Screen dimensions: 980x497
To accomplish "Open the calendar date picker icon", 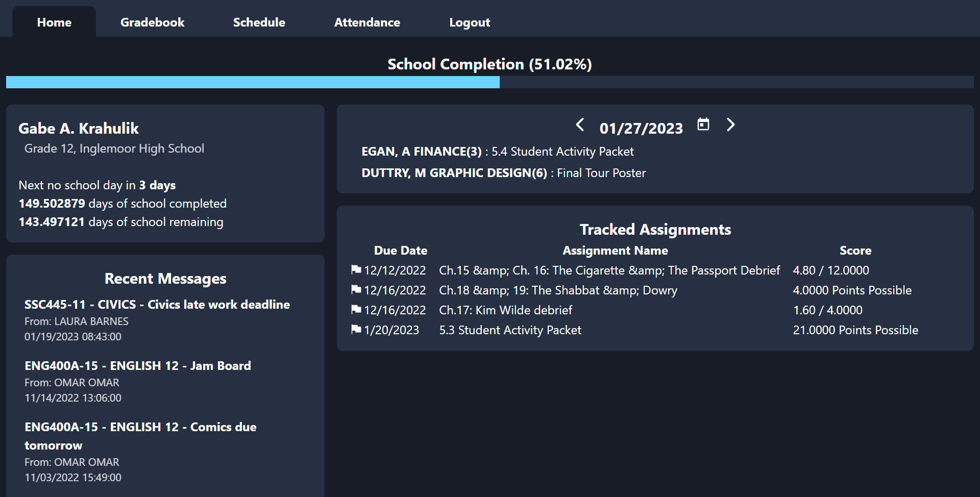I will [703, 124].
